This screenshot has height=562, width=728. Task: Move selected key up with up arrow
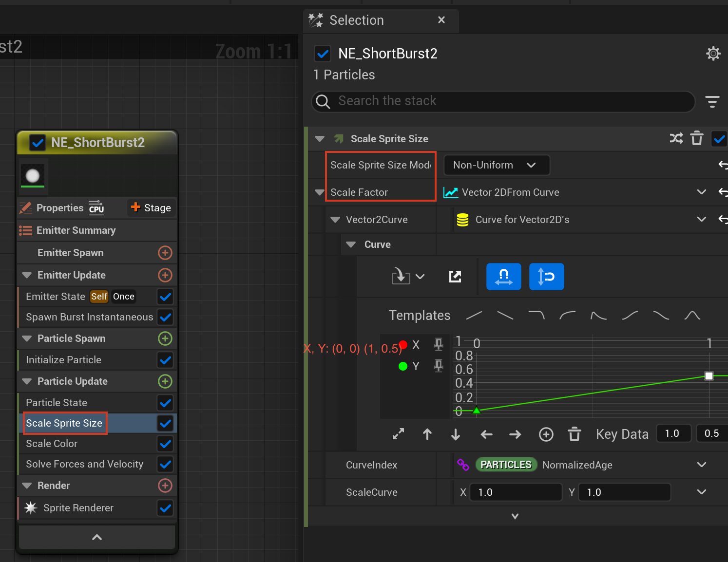427,434
